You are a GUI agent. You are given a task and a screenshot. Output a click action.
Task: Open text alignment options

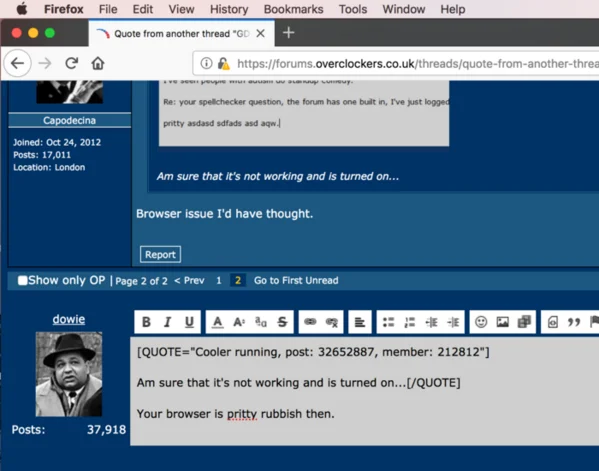360,322
